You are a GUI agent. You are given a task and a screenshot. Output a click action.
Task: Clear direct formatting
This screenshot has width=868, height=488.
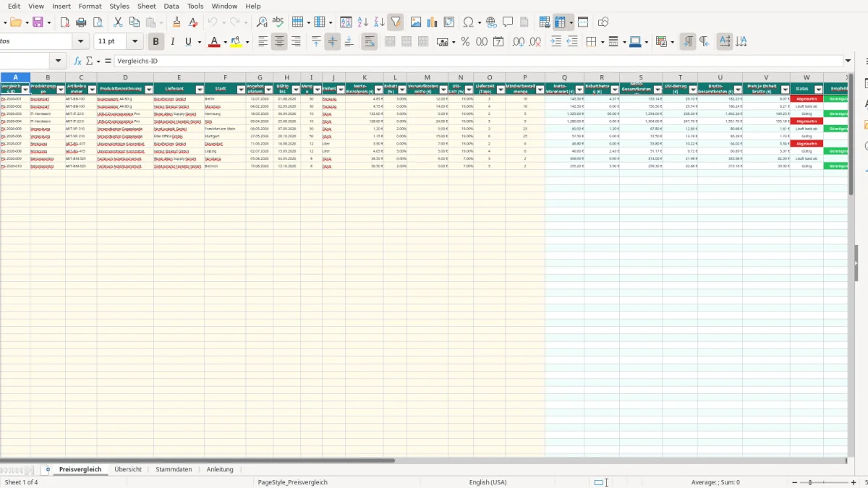click(193, 22)
